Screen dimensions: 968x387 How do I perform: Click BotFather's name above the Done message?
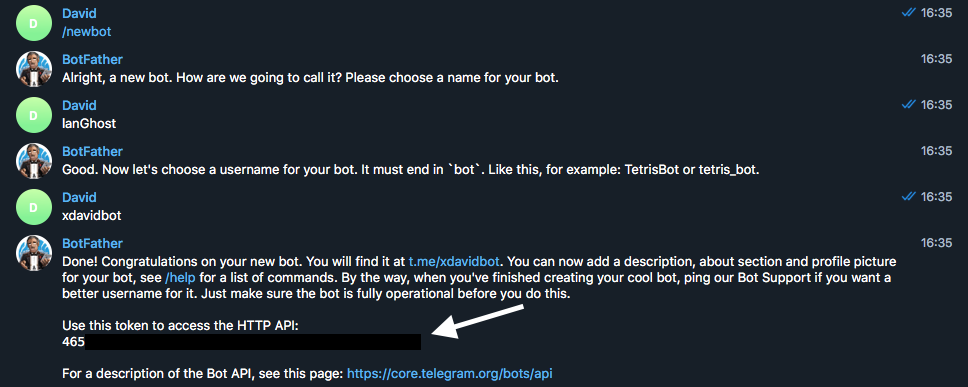[93, 243]
